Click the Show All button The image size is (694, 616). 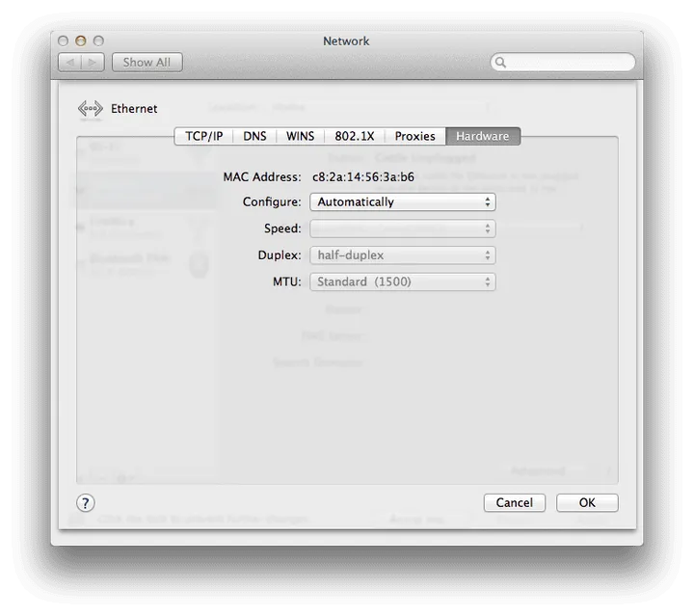click(147, 62)
